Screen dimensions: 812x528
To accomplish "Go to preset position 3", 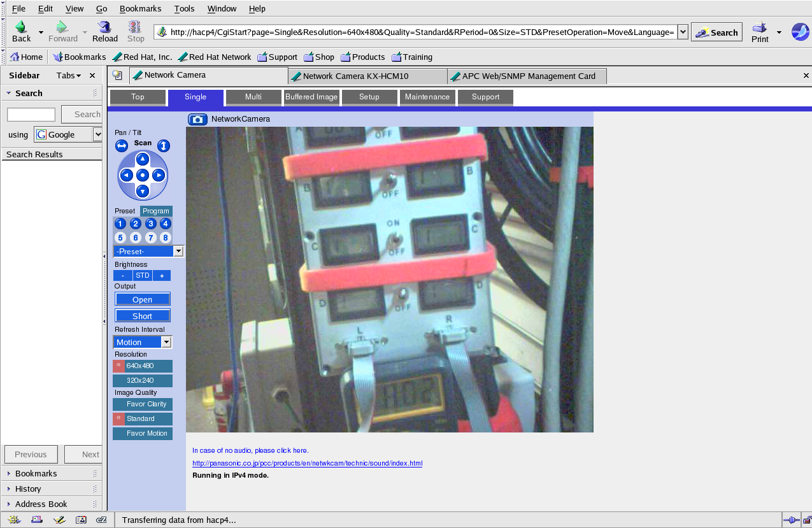I will point(151,224).
